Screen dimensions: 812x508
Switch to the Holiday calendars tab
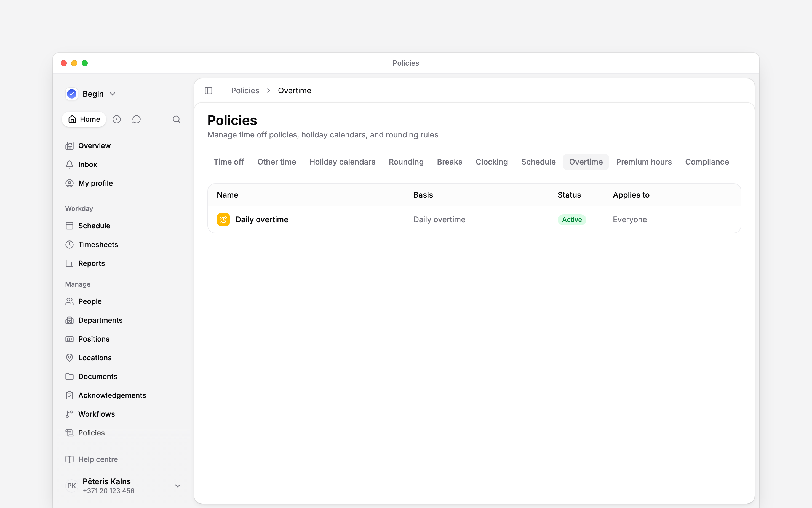[x=342, y=162]
